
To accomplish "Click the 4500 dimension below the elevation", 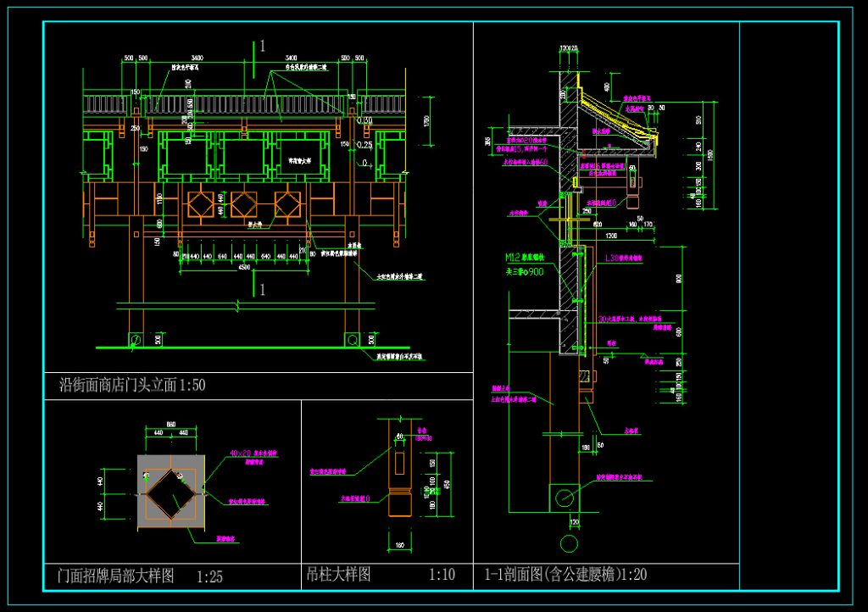I will [x=244, y=270].
